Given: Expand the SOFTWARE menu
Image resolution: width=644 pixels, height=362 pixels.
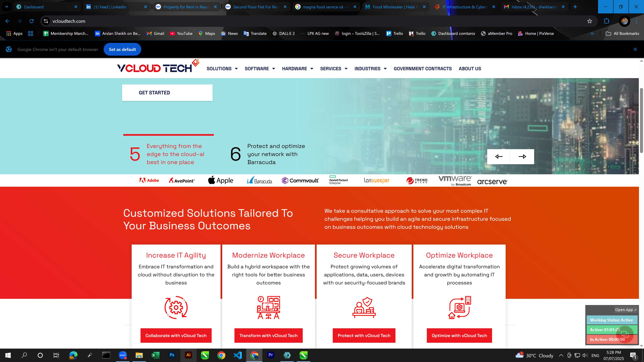Looking at the screenshot, I should coord(260,69).
